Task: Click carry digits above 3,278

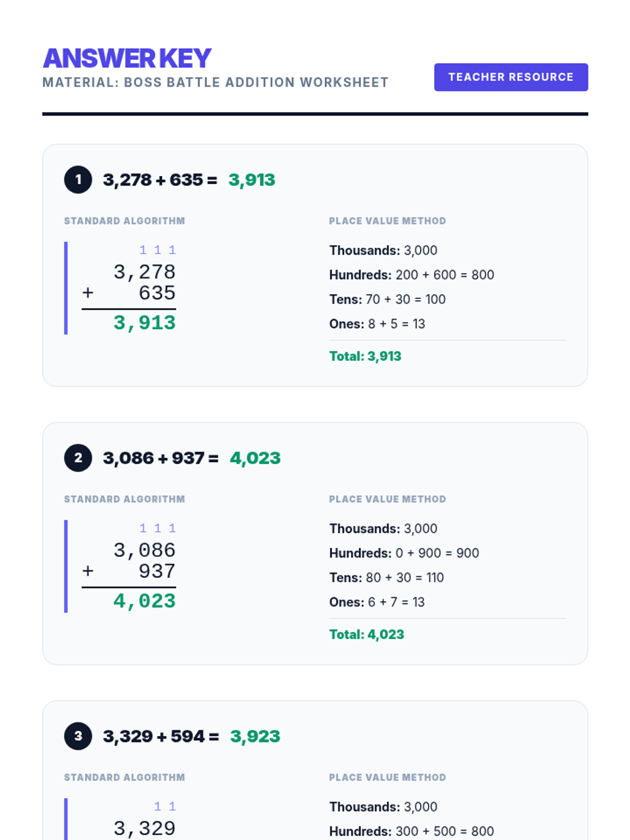Action: [x=157, y=250]
